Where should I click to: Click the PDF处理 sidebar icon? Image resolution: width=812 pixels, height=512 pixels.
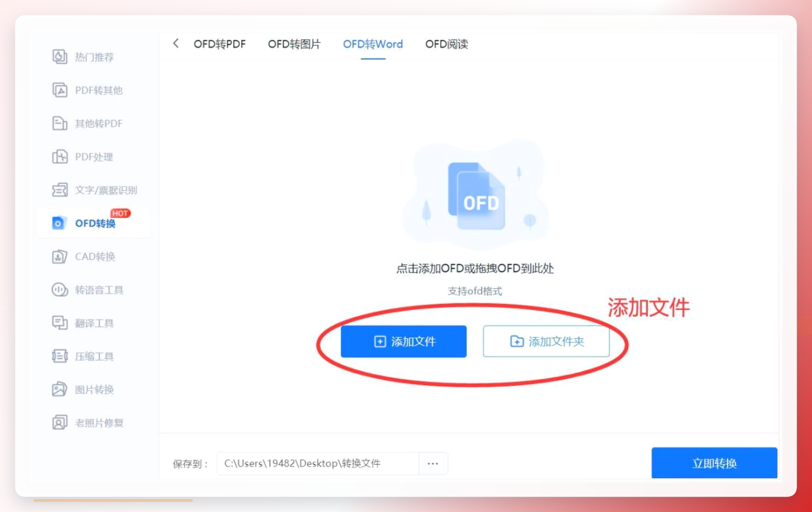60,157
